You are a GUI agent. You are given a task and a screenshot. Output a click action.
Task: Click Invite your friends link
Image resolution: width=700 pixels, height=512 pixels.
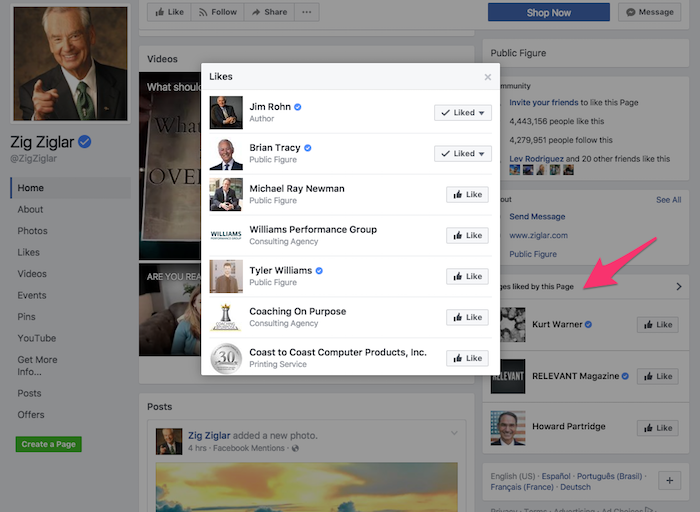click(x=544, y=102)
